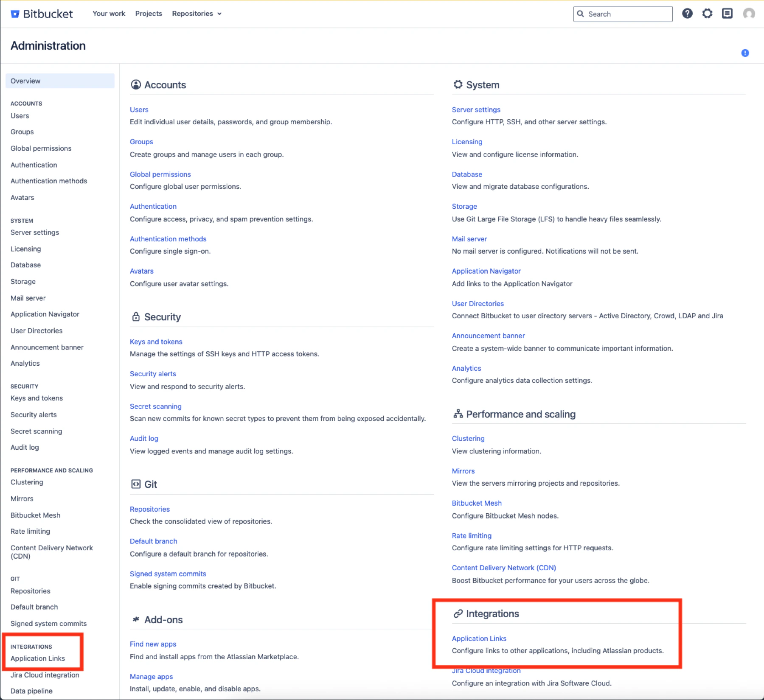Screen dimensions: 764x700
Task: Select Application Links in the sidebar
Action: point(37,658)
